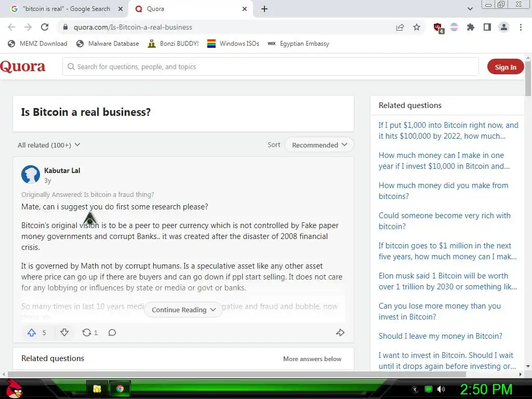The height and width of the screenshot is (399, 532).
Task: Open comments on the answer
Action: (x=112, y=332)
